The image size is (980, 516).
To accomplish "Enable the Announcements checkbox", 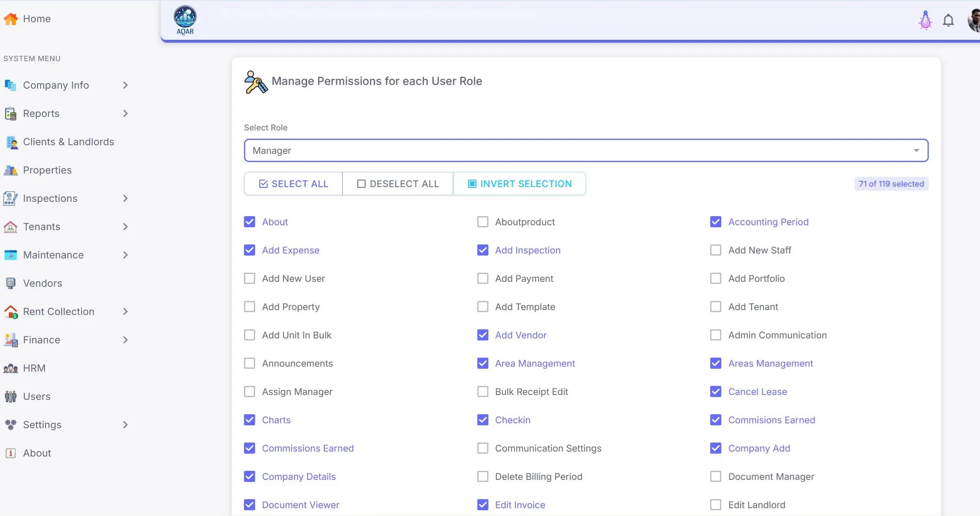I will pos(249,364).
